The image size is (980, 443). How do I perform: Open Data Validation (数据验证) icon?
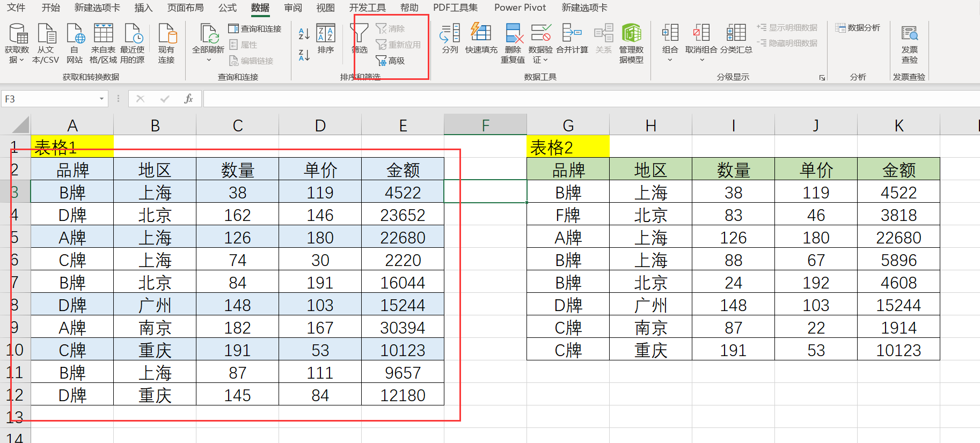(540, 33)
